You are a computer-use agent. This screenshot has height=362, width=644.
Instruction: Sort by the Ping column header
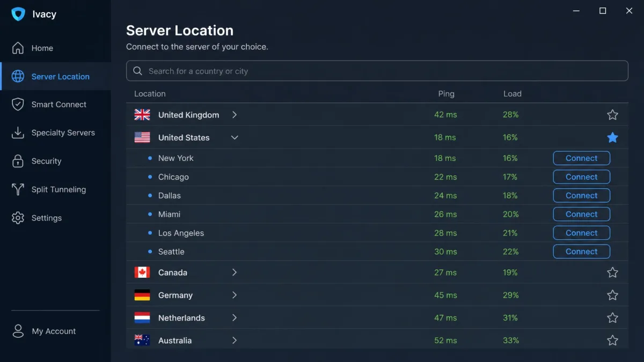point(446,93)
